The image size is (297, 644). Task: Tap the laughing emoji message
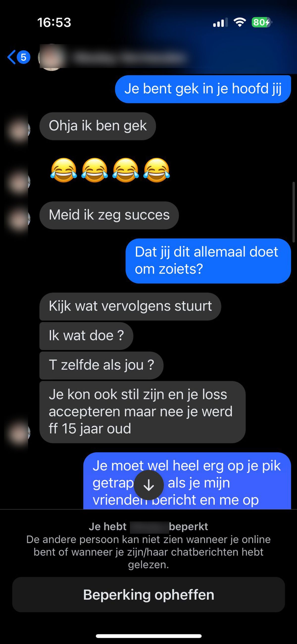click(110, 170)
